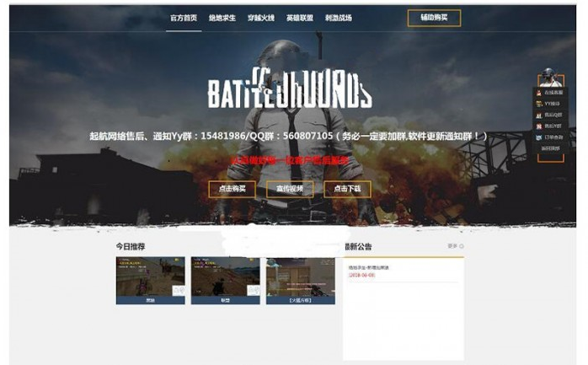Image resolution: width=588 pixels, height=365 pixels.
Task: Click the 售后Q群 icon in side panel
Action: [539, 115]
